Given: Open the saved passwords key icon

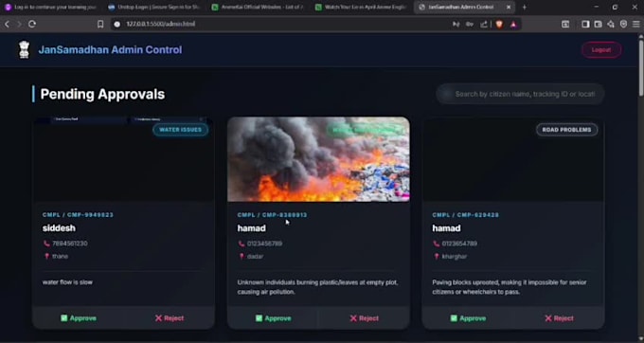Looking at the screenshot, I should [x=470, y=25].
